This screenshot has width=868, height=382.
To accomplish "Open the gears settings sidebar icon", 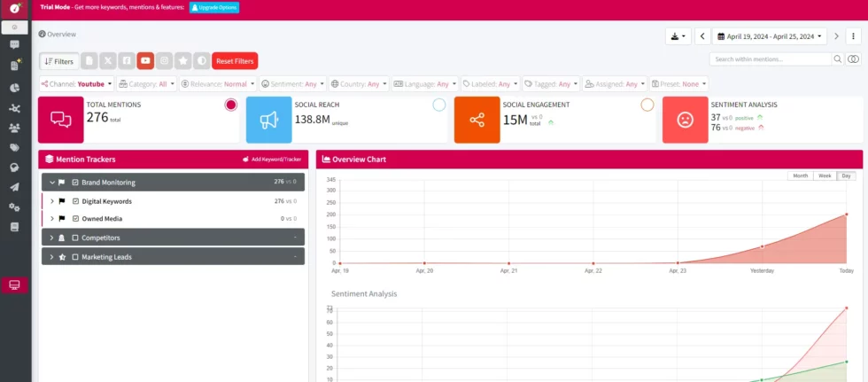I will tap(15, 207).
